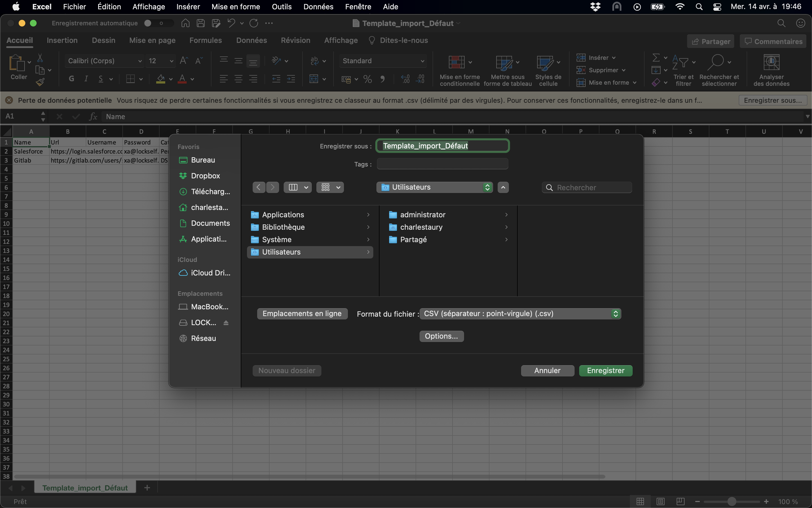Click Emplacements en ligne button
This screenshot has height=508, width=812.
302,314
